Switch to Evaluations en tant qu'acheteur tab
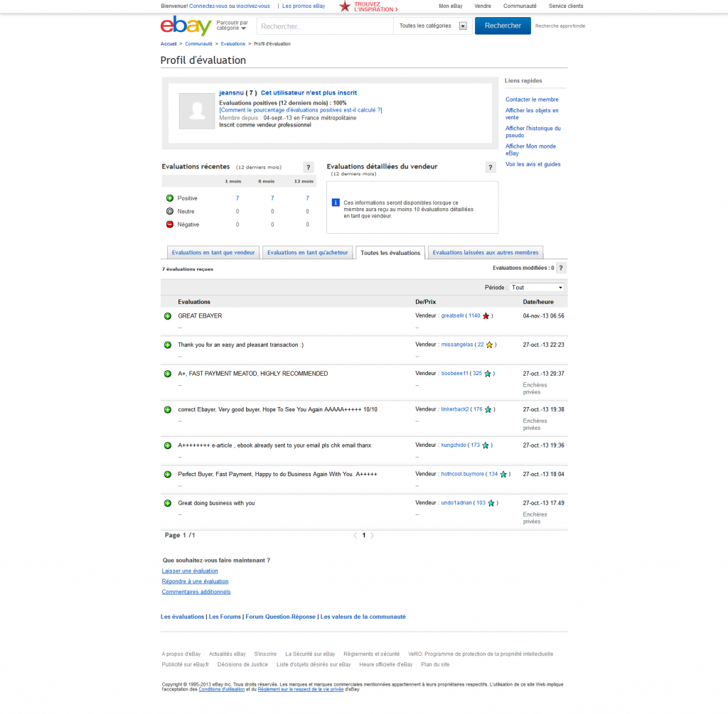This screenshot has width=728, height=714. [x=307, y=252]
